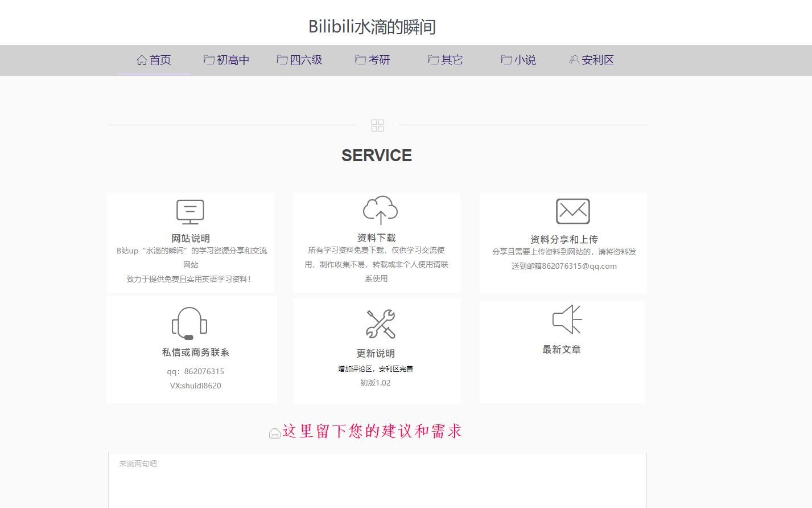Viewport: 812px width, 508px height.
Task: Click the person icon beside 安利区
Action: 574,60
